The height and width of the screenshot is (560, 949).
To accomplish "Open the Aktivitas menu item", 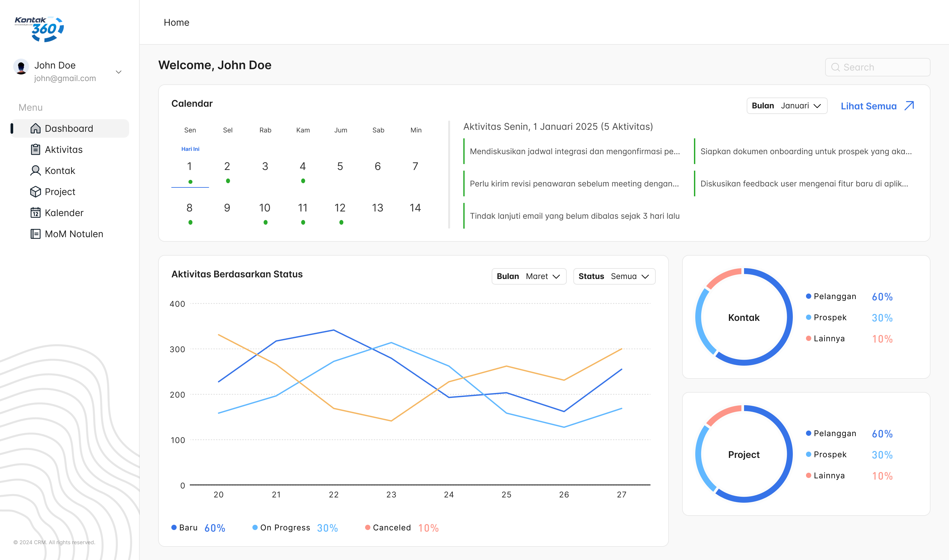I will 63,150.
